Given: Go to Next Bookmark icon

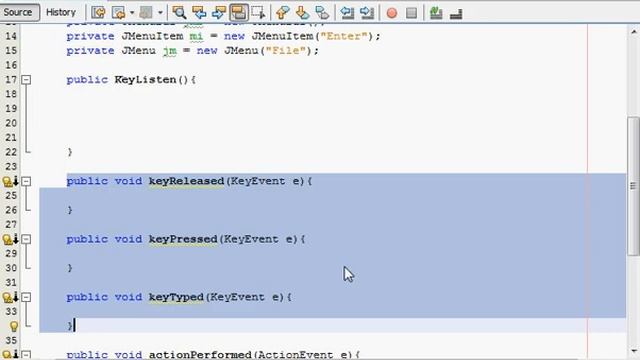Looking at the screenshot, I should (x=302, y=13).
